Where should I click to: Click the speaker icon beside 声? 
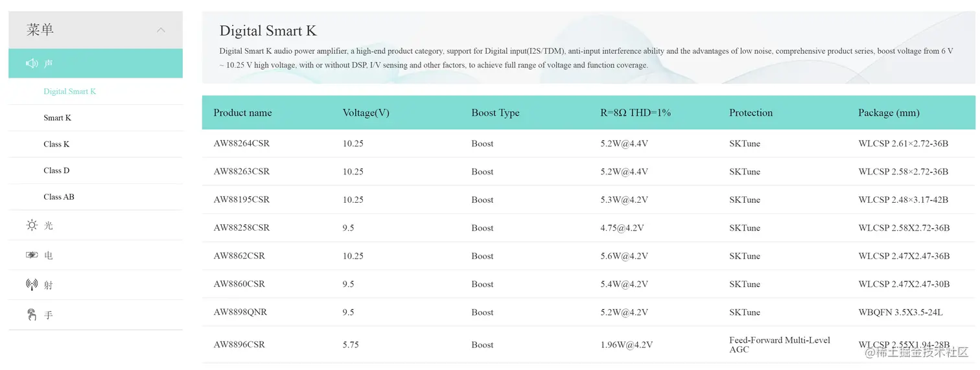tap(32, 64)
